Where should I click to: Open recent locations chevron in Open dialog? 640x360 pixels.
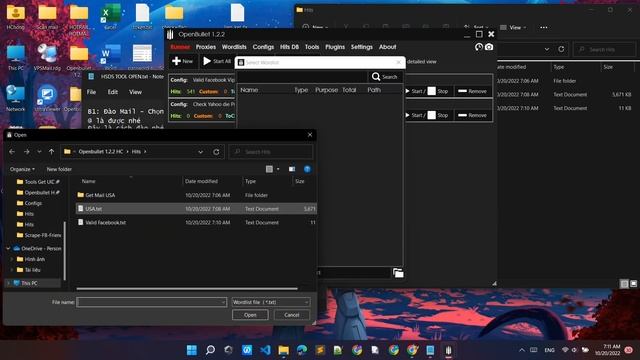pos(39,152)
